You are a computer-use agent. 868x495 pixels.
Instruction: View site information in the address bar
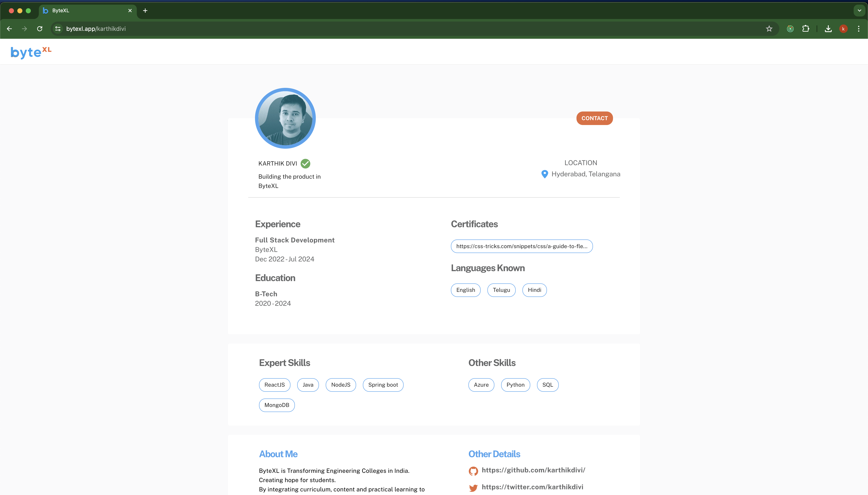pyautogui.click(x=58, y=29)
